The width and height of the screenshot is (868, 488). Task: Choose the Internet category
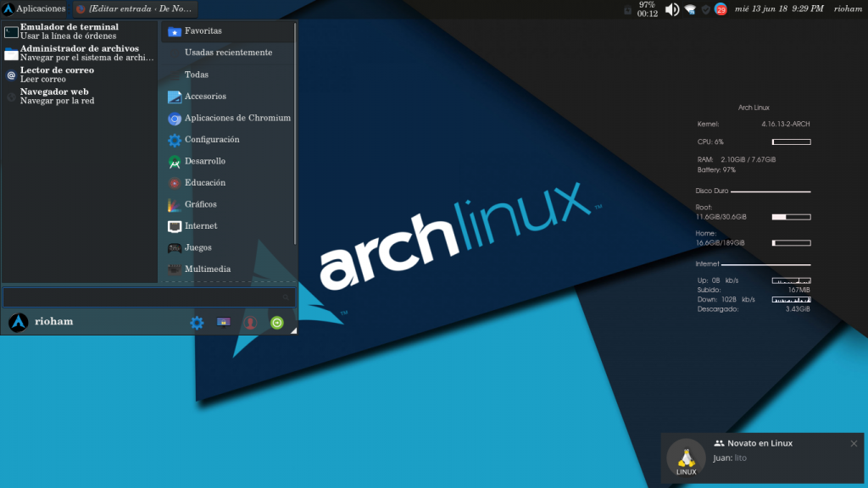227,225
